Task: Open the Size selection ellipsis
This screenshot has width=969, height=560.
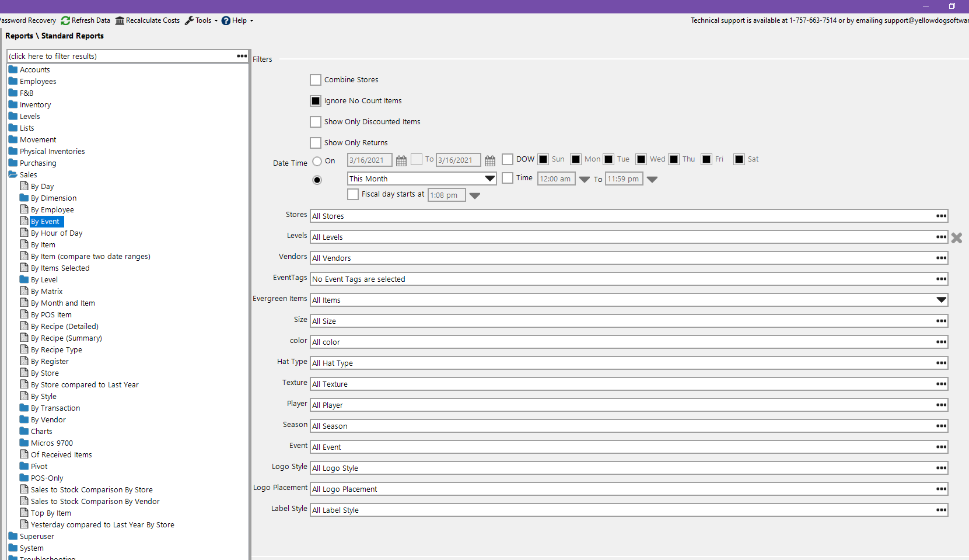Action: 942,321
